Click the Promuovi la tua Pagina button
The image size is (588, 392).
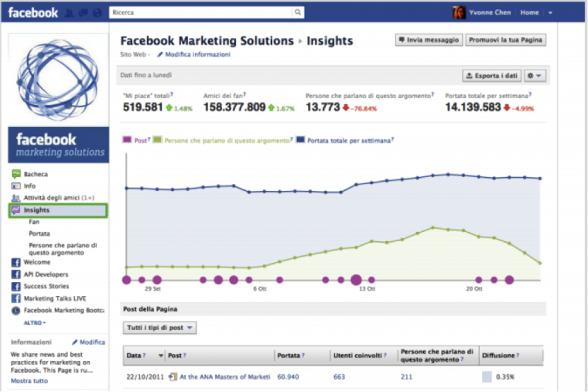click(506, 40)
